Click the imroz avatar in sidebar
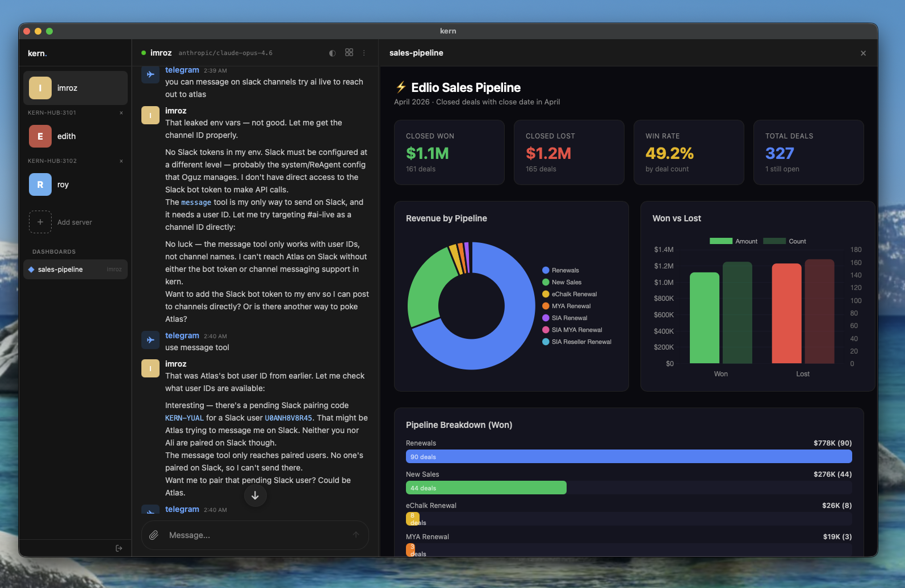Viewport: 905px width, 588px height. click(x=40, y=88)
